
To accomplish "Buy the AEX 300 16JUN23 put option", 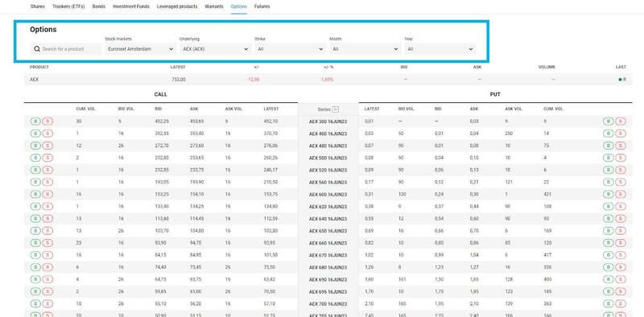I will pyautogui.click(x=609, y=121).
